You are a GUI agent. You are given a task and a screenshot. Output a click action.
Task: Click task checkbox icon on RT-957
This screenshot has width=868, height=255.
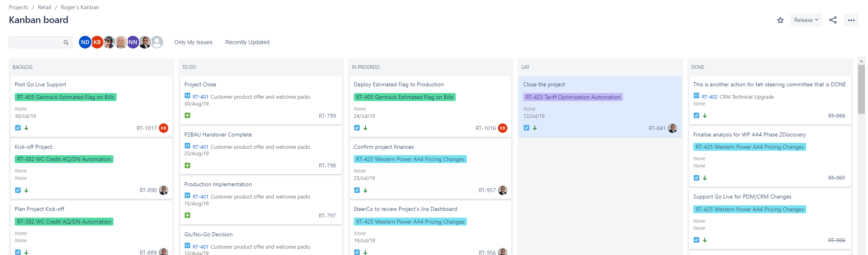tap(357, 190)
